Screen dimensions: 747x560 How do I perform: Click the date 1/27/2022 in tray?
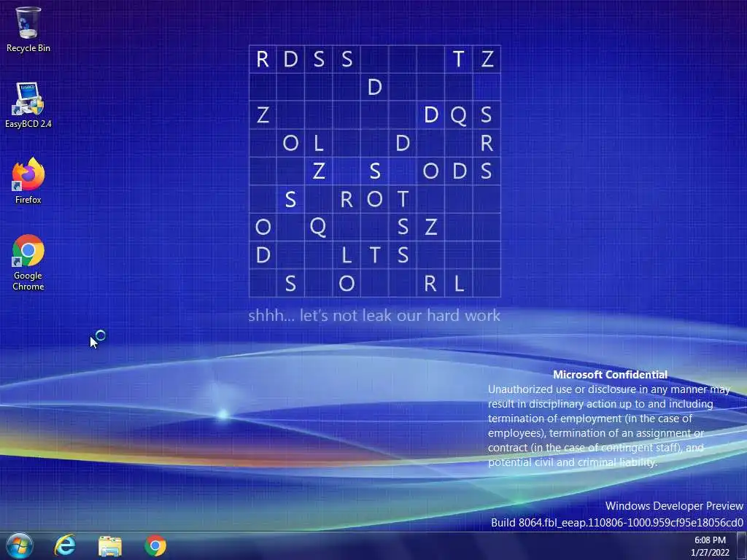[x=710, y=553]
